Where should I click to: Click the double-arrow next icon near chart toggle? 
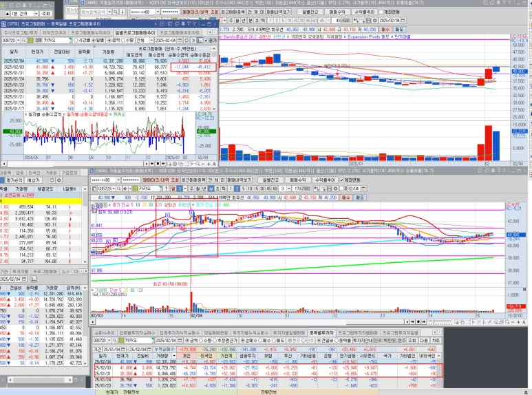click(193, 40)
